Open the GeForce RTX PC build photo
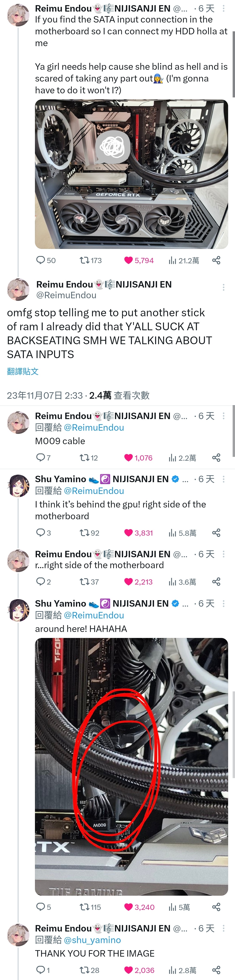The image size is (235, 980). (x=132, y=174)
